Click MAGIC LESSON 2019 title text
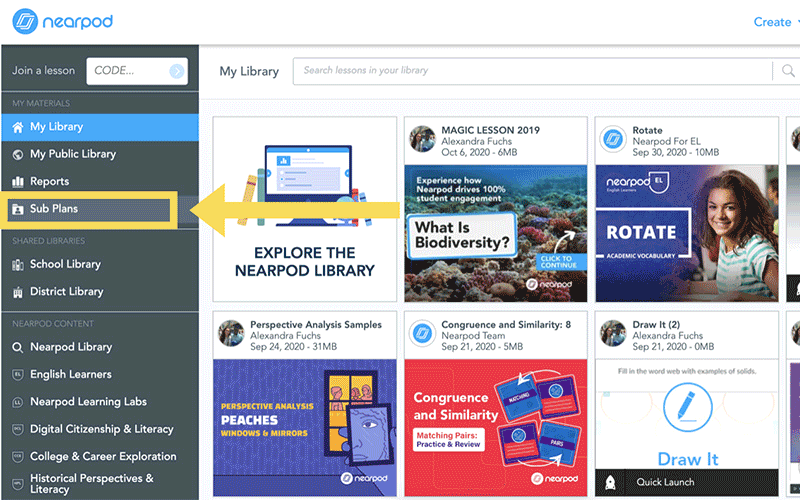Screen dimensions: 800x500 tap(490, 130)
